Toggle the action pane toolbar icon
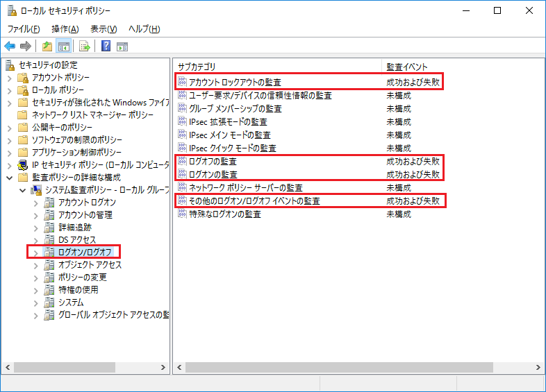 pyautogui.click(x=122, y=46)
